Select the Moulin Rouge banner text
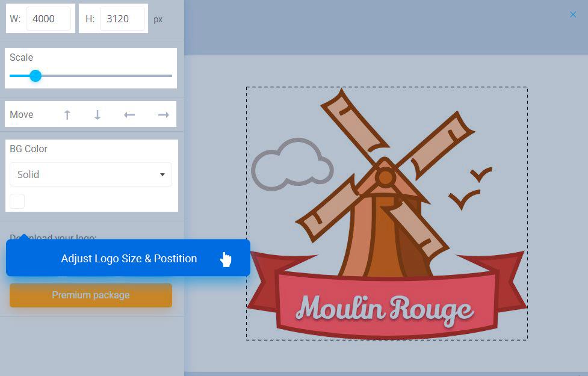Screen dimensions: 588x376 pyautogui.click(x=385, y=309)
